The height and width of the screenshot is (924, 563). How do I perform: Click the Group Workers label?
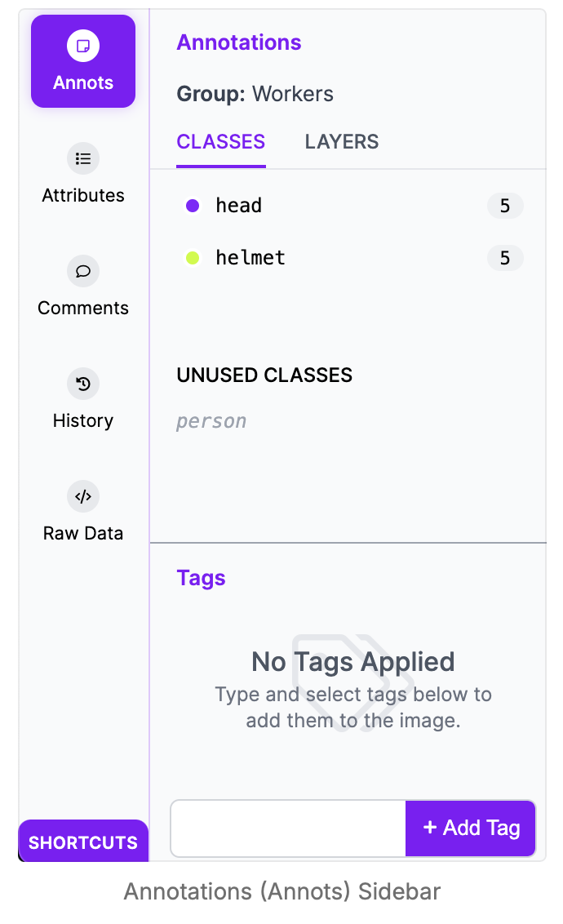coord(255,94)
